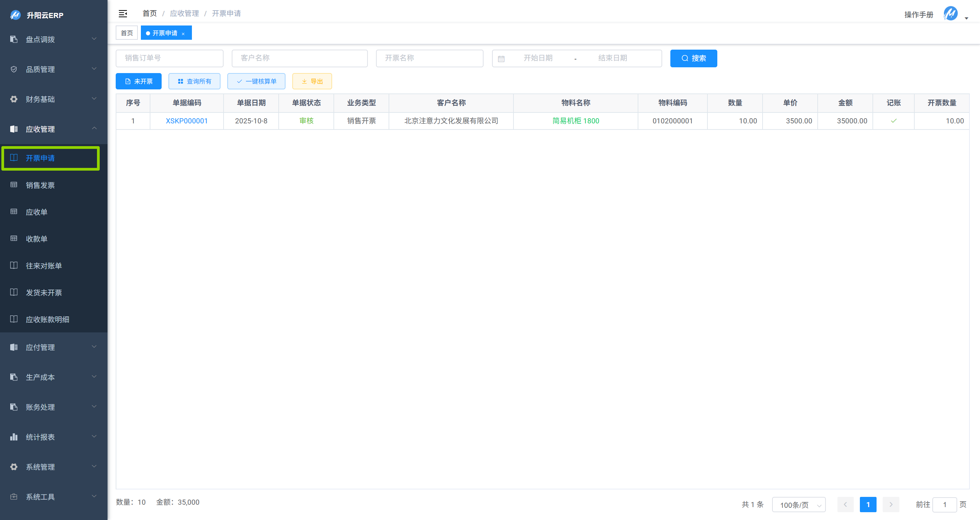Click the user avatar logo icon
This screenshot has height=520, width=980.
click(950, 14)
